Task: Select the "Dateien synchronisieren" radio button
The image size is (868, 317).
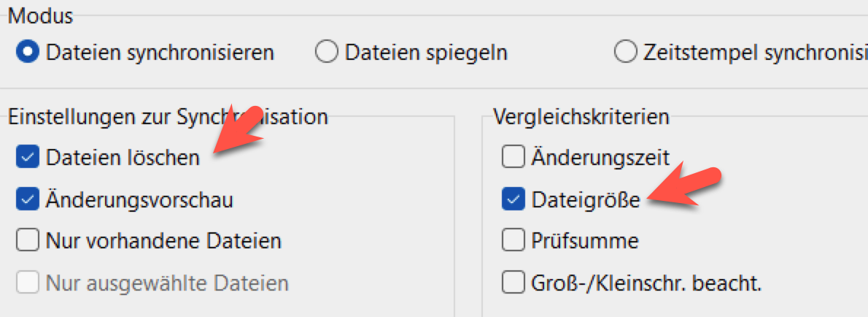Action: pyautogui.click(x=29, y=53)
